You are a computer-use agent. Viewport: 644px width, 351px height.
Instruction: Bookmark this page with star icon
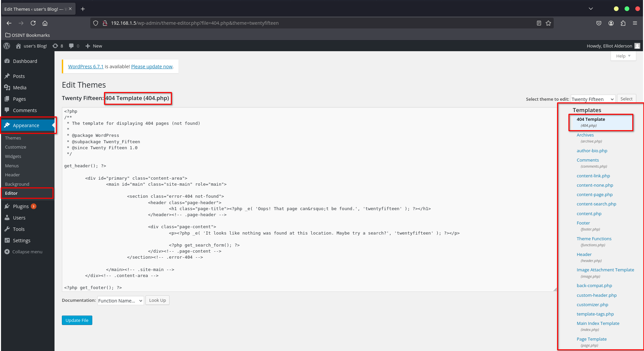[x=548, y=23]
